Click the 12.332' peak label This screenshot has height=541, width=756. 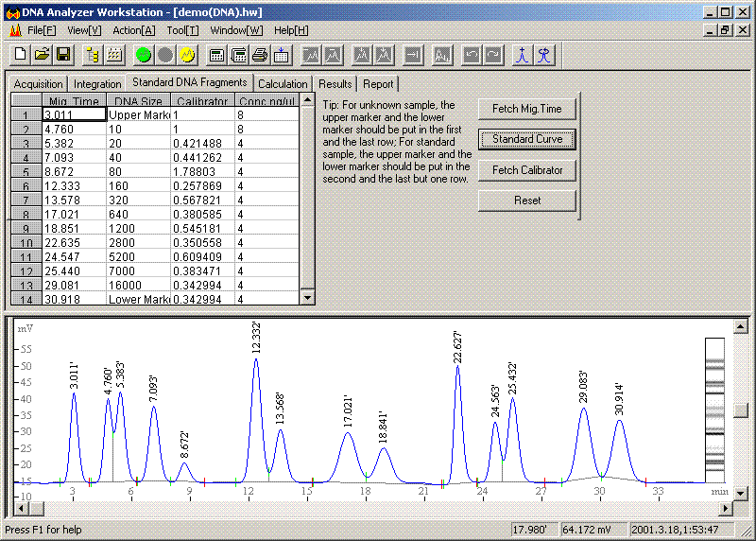tap(256, 338)
